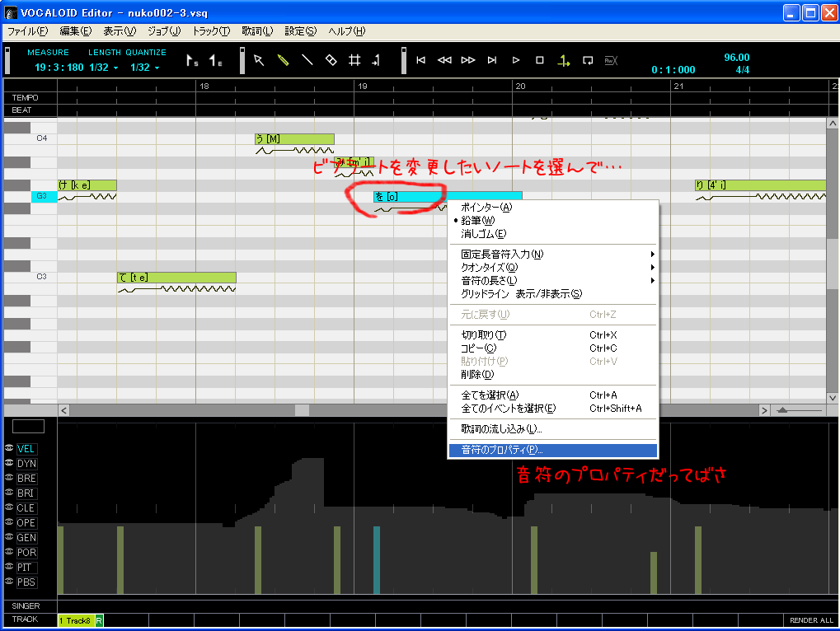Choose 削除(D) in context menu
The height and width of the screenshot is (631, 840).
553,375
